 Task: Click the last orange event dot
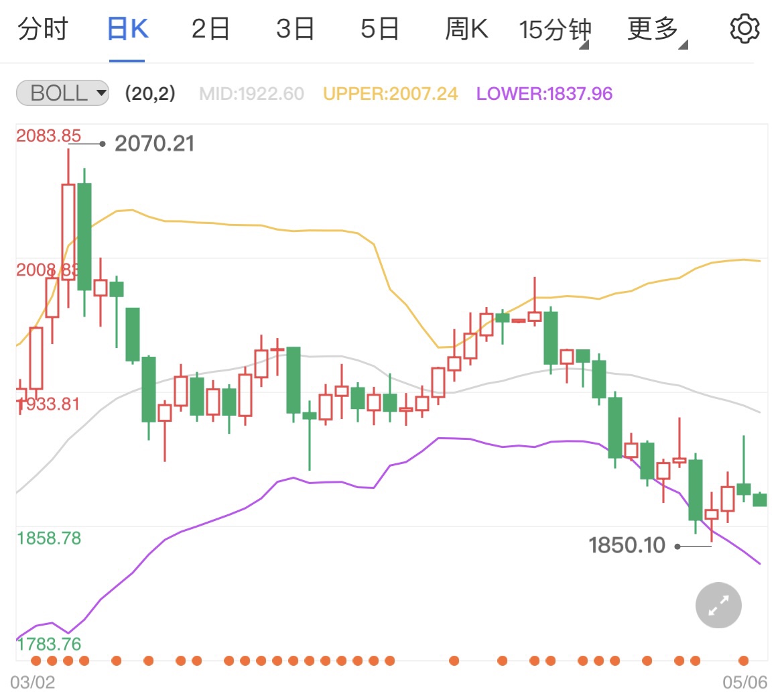tap(744, 661)
